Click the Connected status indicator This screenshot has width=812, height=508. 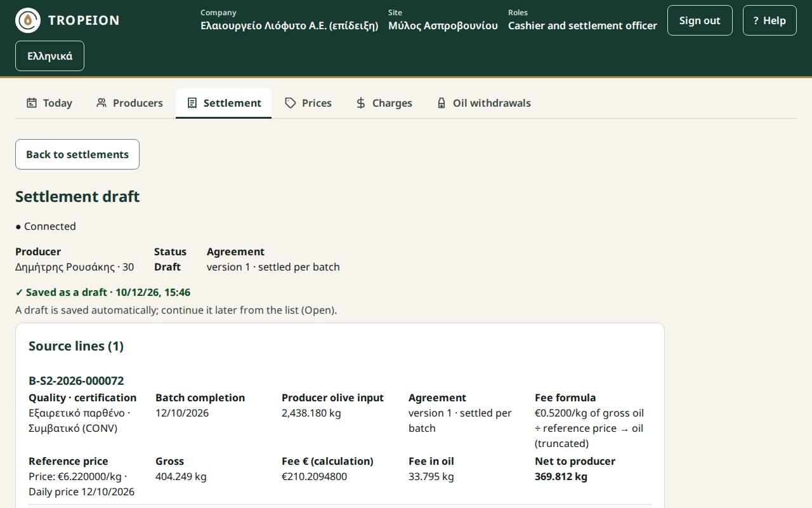[46, 226]
